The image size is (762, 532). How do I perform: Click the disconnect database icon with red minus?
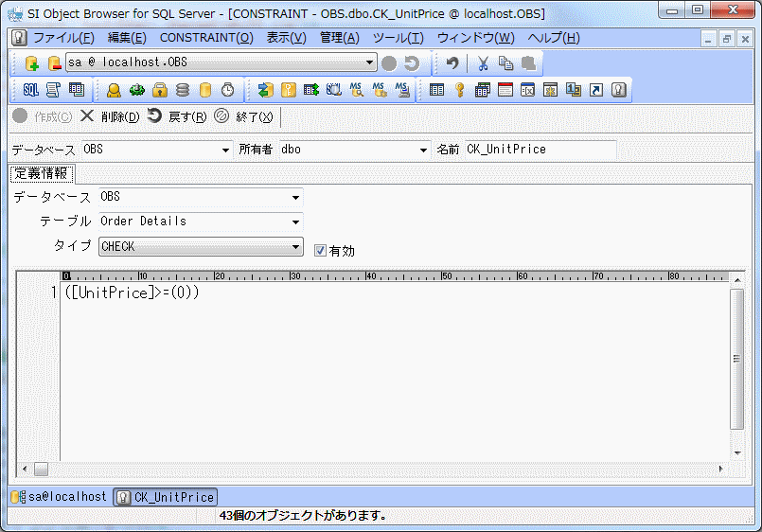pos(53,63)
